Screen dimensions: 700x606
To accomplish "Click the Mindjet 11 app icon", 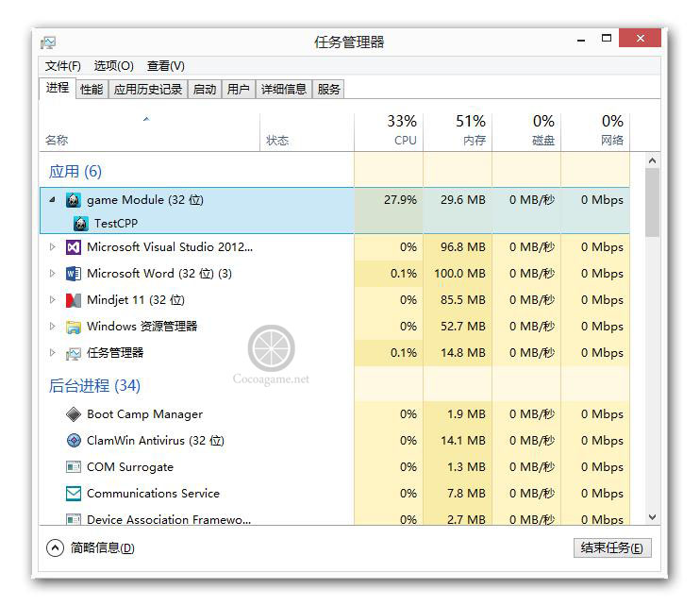I will pyautogui.click(x=74, y=300).
